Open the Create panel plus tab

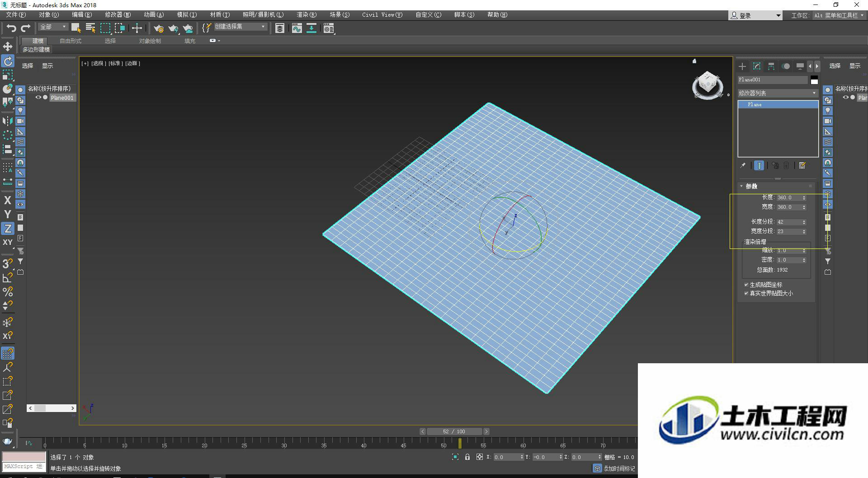click(x=742, y=66)
